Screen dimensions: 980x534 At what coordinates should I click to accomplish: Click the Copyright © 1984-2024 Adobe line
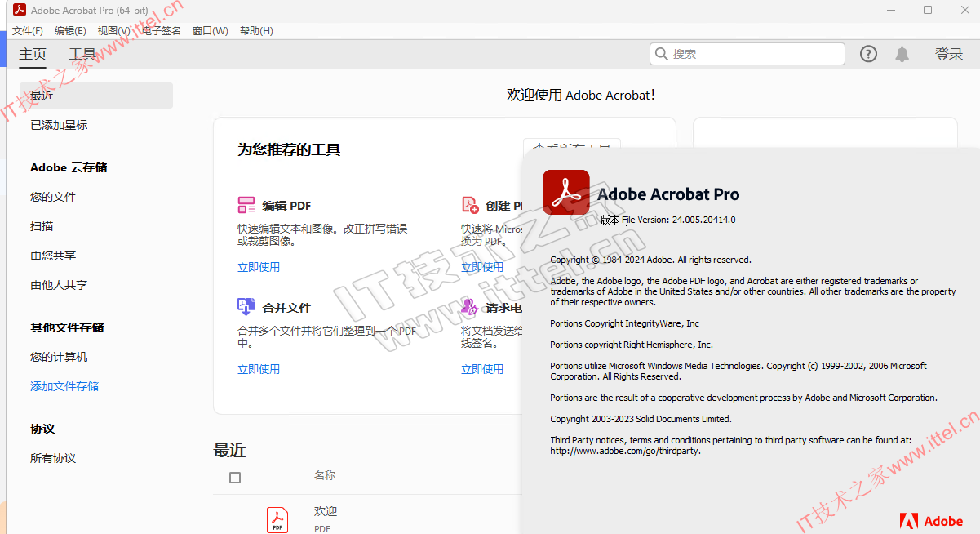click(650, 260)
